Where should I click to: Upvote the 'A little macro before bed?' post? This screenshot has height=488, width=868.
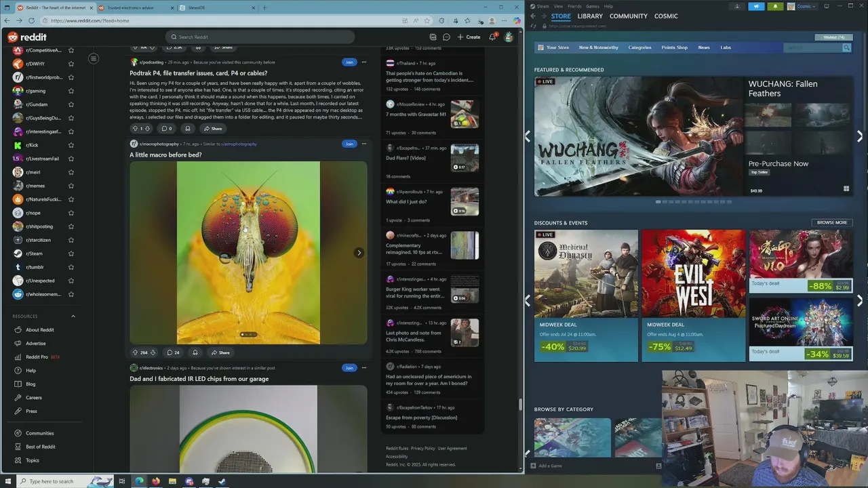point(135,352)
